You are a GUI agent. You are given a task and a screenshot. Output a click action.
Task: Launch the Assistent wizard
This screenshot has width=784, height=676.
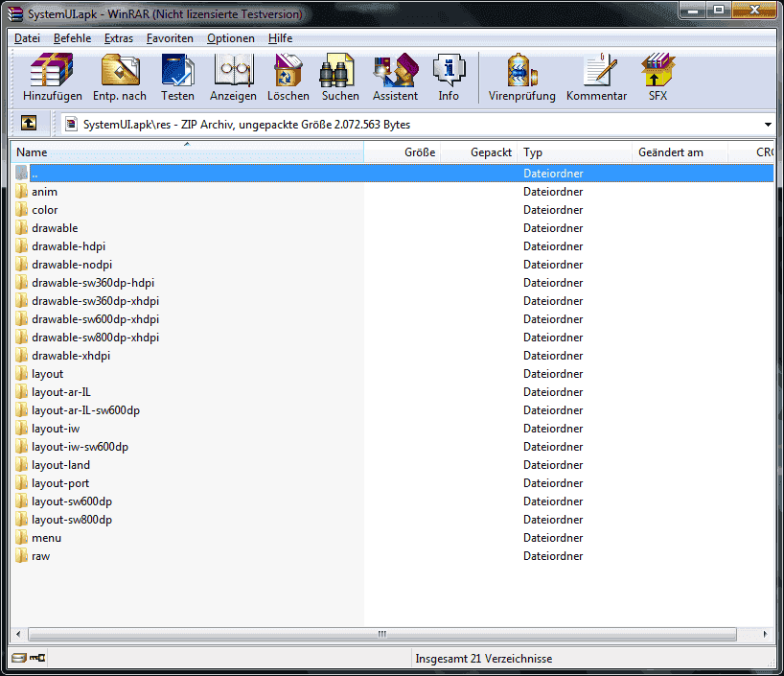(x=395, y=77)
